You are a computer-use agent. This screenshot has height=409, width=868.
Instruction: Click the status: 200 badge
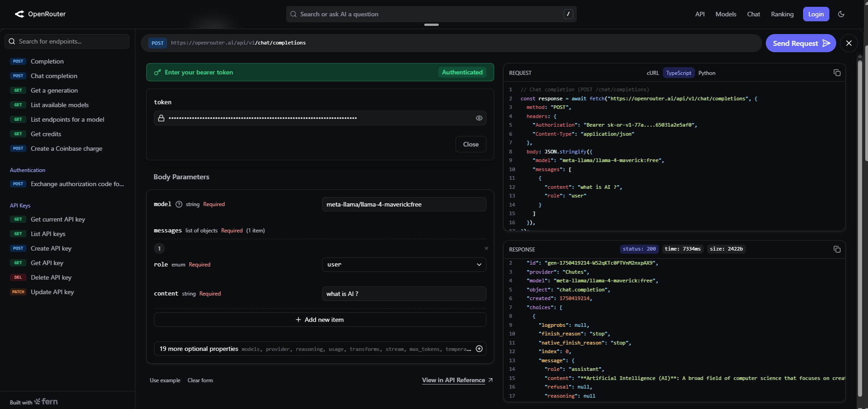[x=639, y=249]
